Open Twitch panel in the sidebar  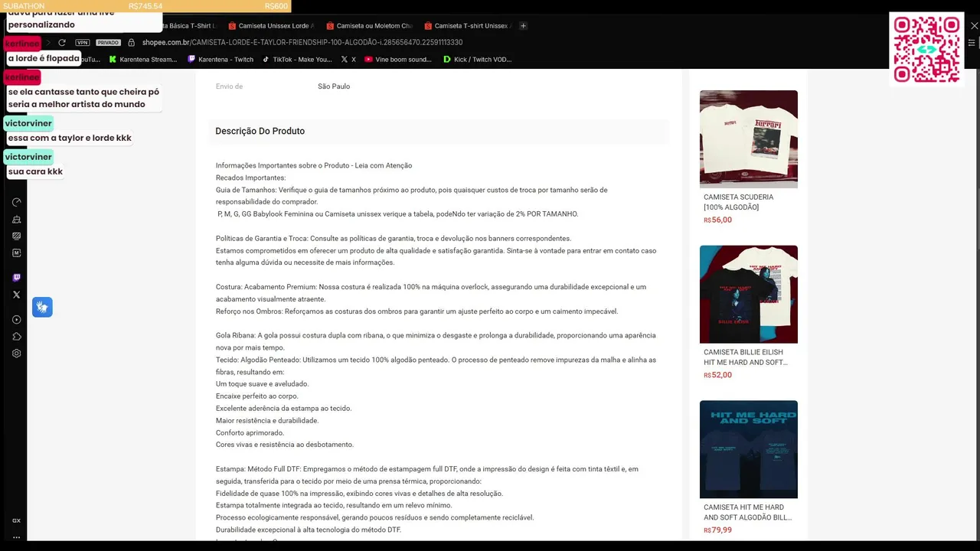17,278
